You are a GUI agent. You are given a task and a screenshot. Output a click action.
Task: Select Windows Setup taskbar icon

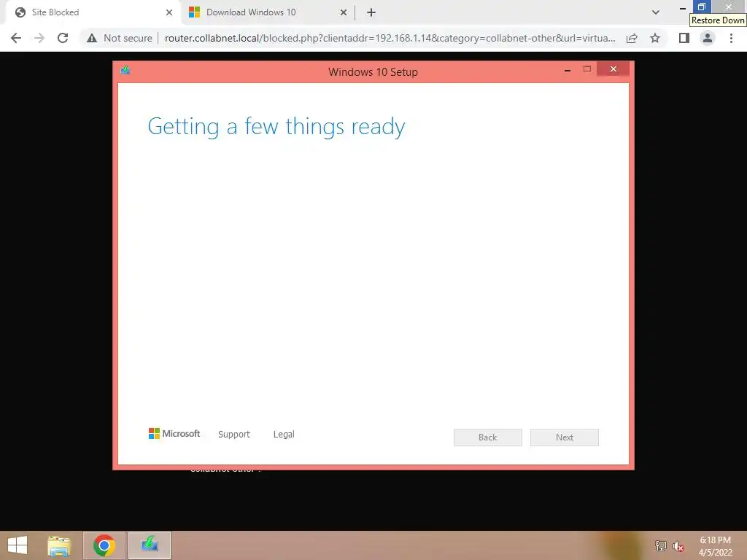click(x=149, y=545)
